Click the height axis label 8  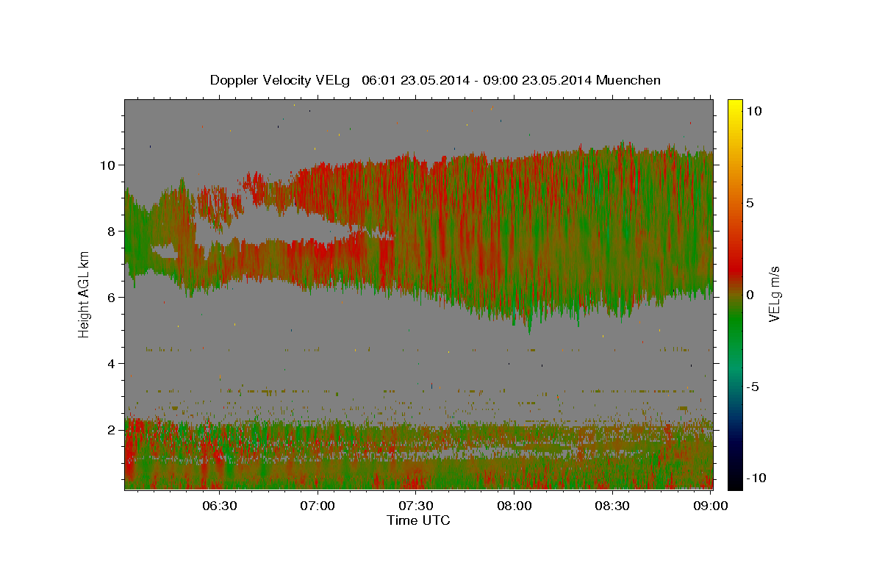[113, 231]
